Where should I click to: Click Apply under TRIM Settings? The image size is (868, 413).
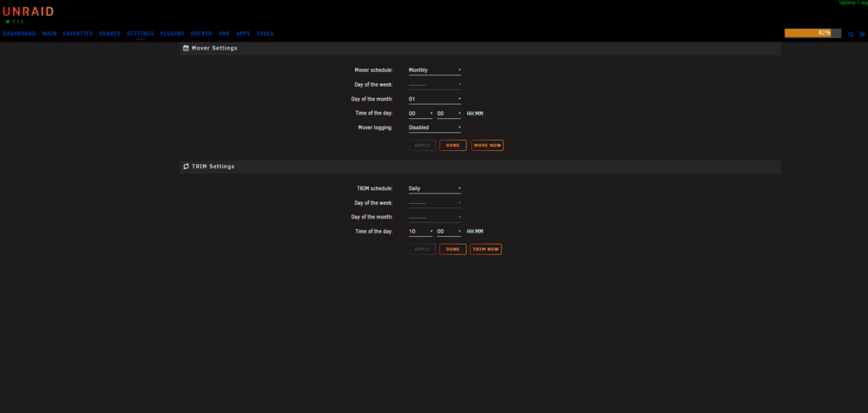423,249
